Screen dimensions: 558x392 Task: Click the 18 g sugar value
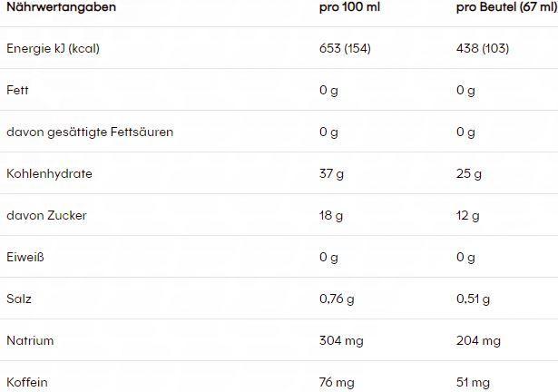(331, 215)
